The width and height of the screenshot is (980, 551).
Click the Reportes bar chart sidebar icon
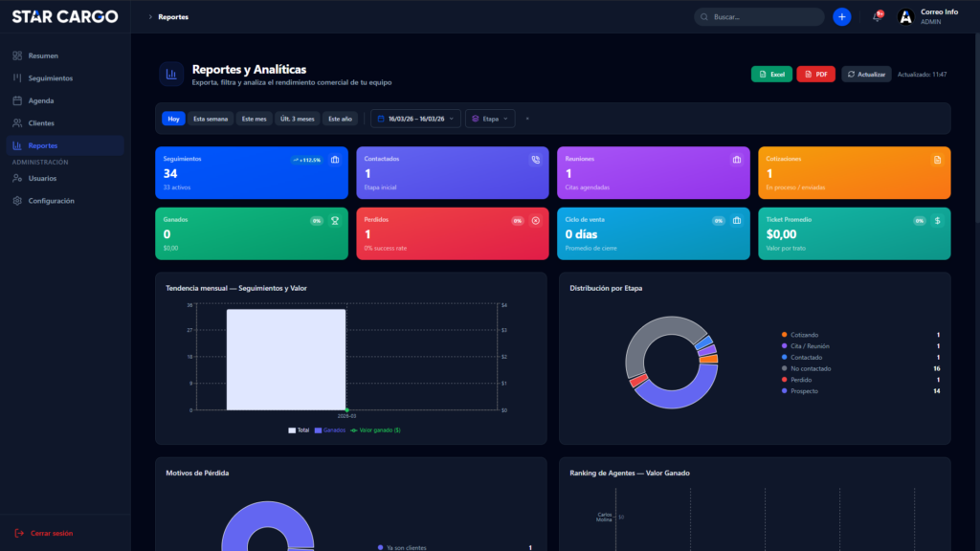(x=17, y=145)
